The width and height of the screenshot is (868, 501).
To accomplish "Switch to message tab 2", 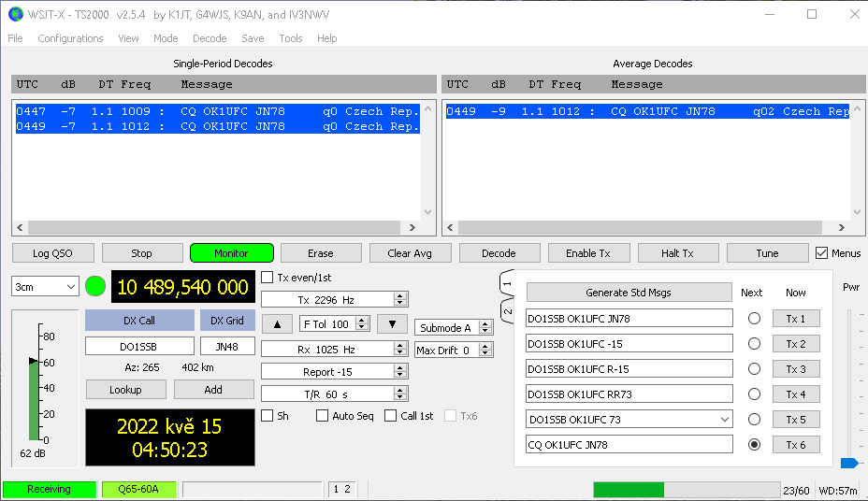I will [507, 311].
